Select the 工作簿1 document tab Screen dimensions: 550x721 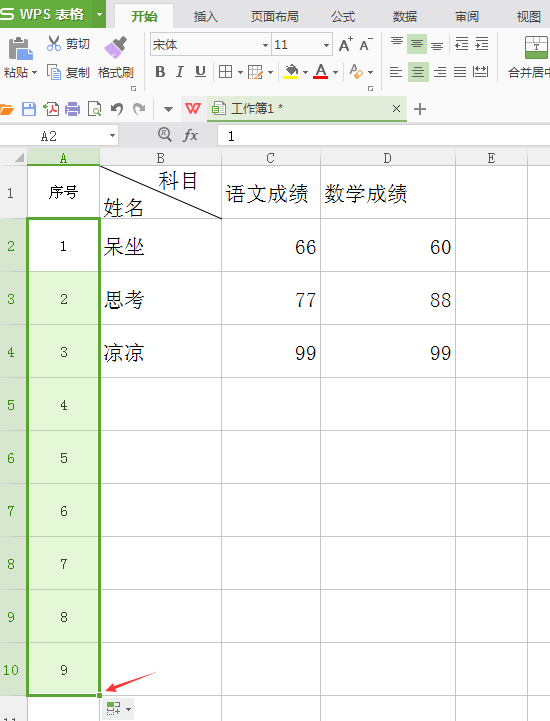click(307, 109)
